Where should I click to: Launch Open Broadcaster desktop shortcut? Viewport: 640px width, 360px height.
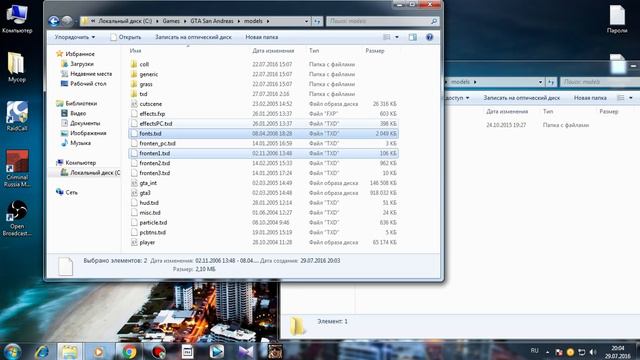coord(17,218)
